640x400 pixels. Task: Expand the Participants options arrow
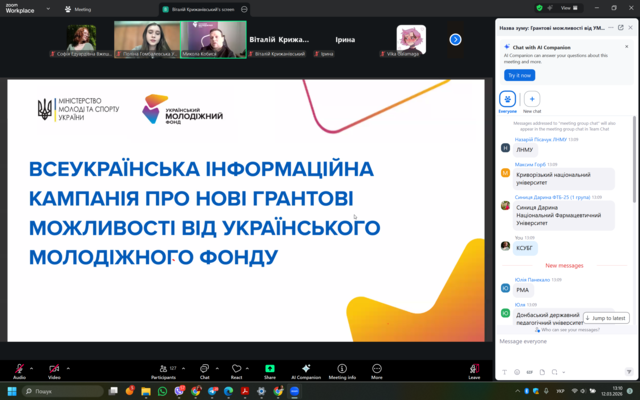click(183, 366)
